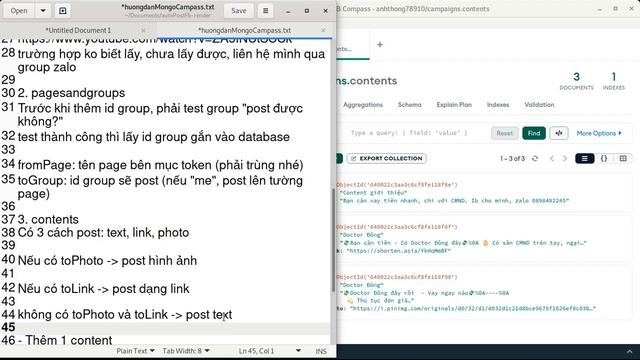Click Export Collection button
This screenshot has width=640, height=360.
(387, 158)
